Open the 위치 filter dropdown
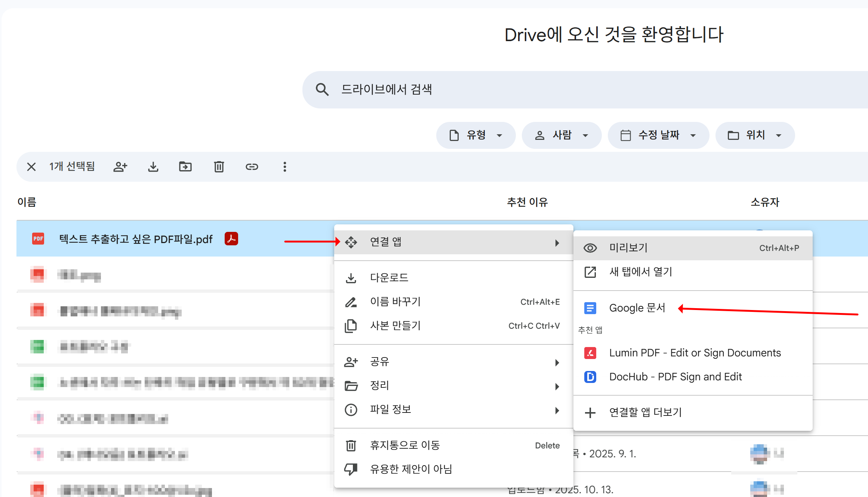868x497 pixels. click(755, 135)
